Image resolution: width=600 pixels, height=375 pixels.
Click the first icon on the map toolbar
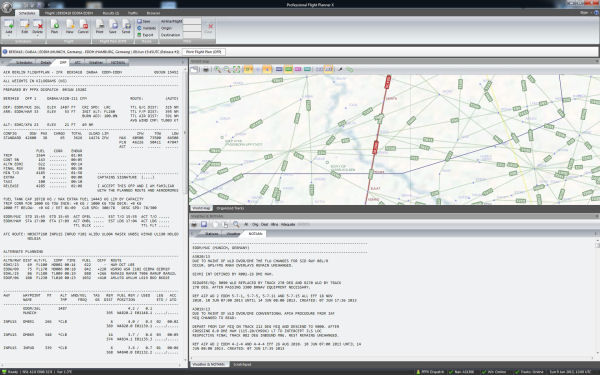pos(194,69)
